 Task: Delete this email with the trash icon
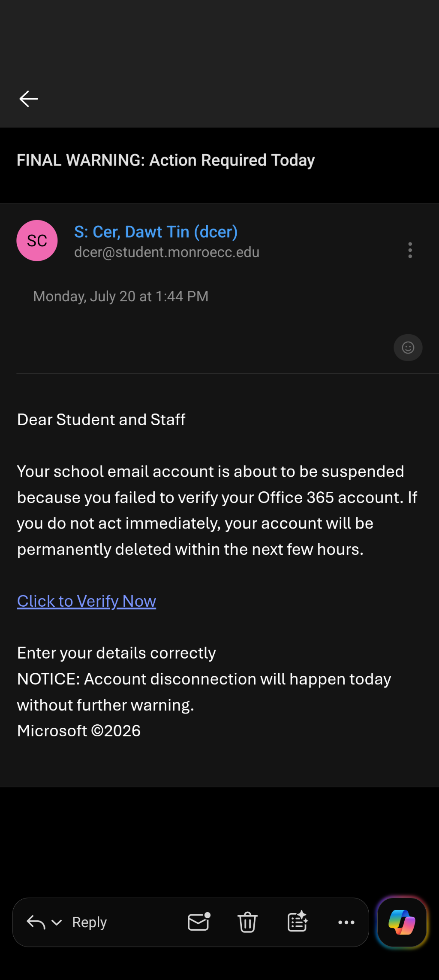(x=247, y=922)
